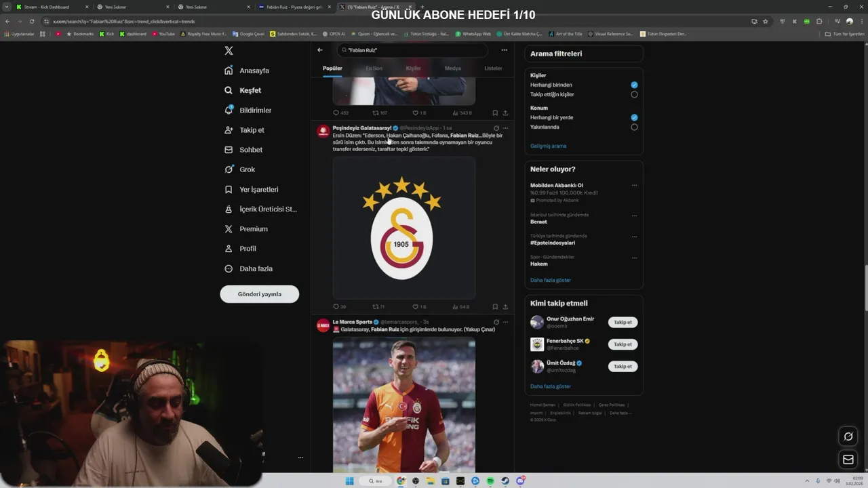Screen dimensions: 868x488
Task: Open Gelişmiş arama link
Action: point(548,146)
